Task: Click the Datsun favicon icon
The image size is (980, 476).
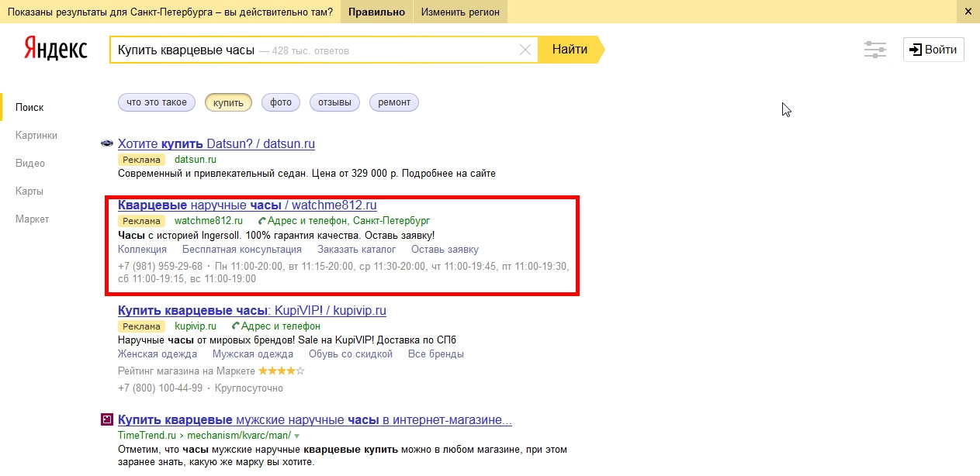Action: [x=107, y=143]
